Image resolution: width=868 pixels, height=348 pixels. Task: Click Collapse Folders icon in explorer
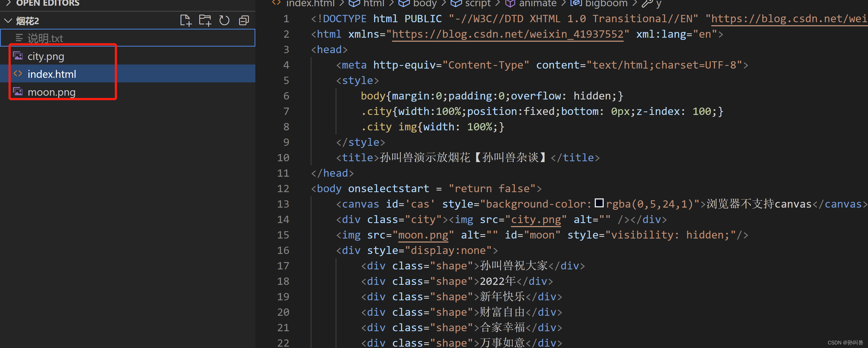coord(244,21)
